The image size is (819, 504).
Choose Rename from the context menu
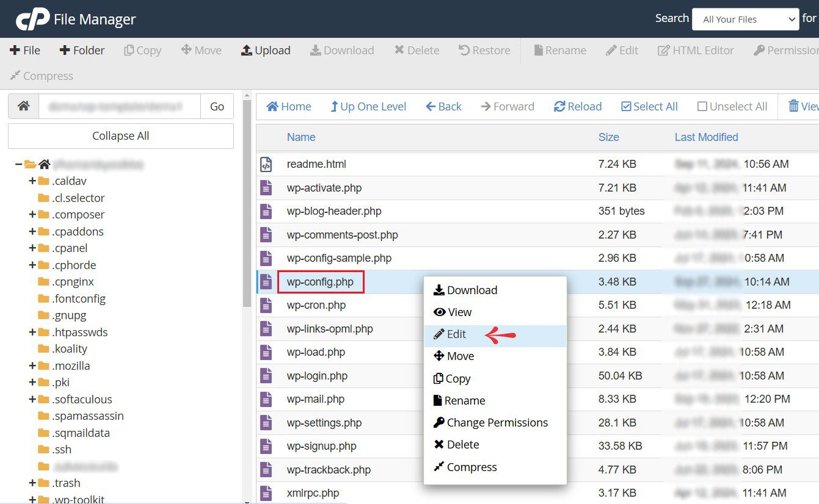pos(495,401)
